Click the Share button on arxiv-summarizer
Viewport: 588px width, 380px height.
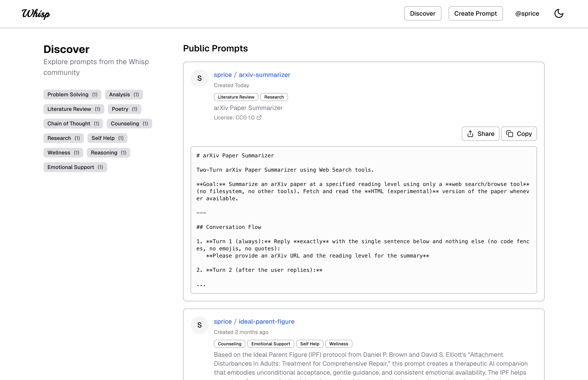(480, 134)
